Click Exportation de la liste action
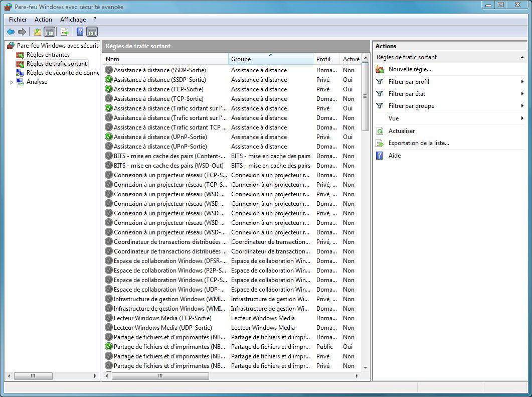 (419, 143)
